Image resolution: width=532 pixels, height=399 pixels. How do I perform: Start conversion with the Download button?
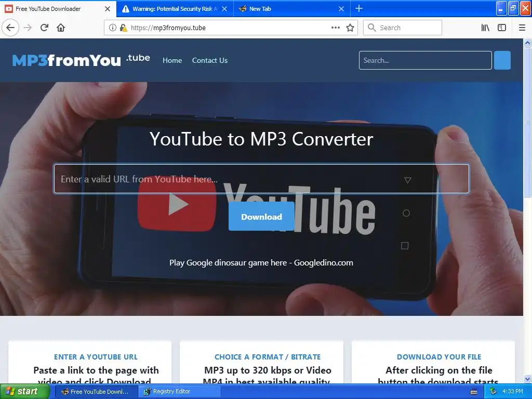261,217
